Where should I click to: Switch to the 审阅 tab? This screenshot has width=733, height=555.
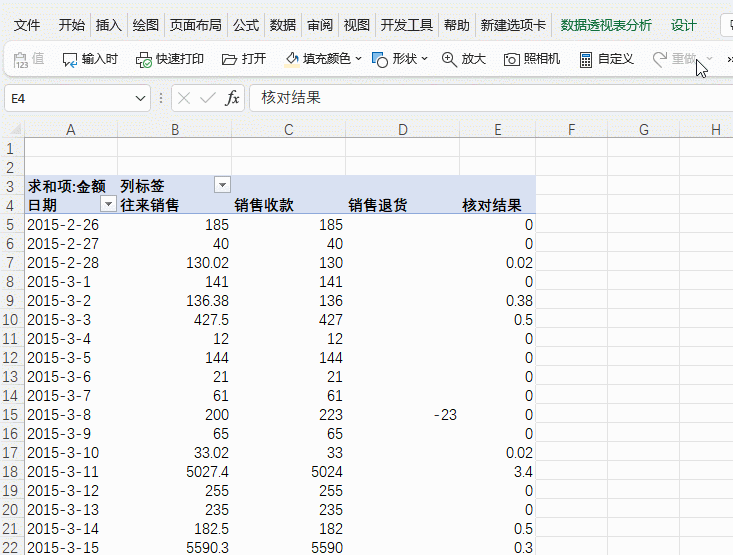click(320, 25)
